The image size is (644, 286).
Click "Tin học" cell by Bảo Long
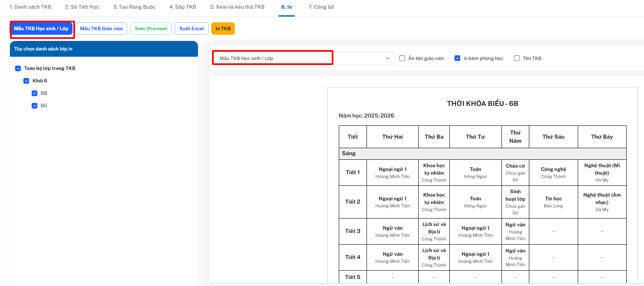coord(553,202)
